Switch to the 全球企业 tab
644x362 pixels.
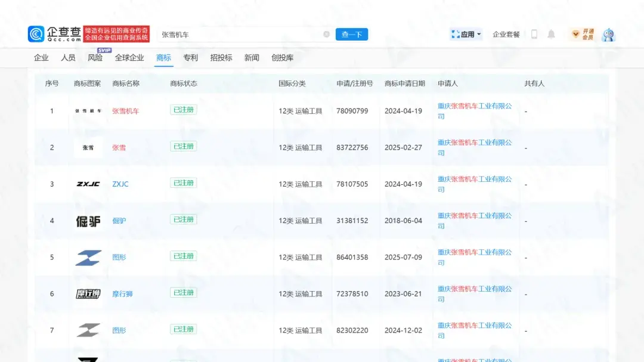click(129, 58)
